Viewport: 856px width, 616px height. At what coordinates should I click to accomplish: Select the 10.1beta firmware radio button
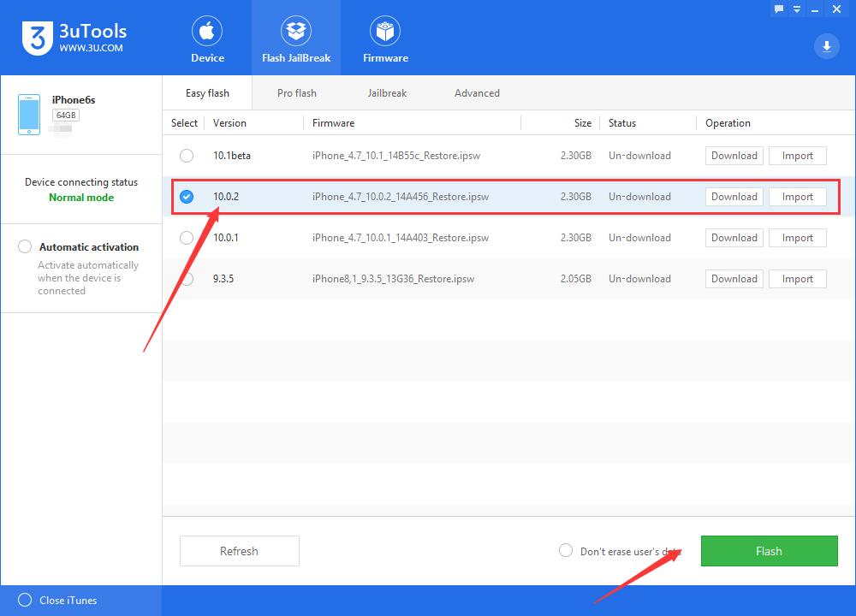pyautogui.click(x=187, y=156)
